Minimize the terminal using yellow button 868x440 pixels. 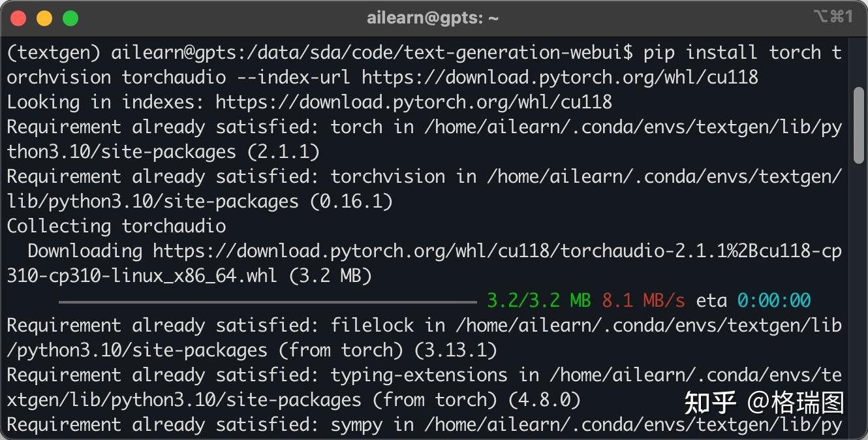click(44, 18)
